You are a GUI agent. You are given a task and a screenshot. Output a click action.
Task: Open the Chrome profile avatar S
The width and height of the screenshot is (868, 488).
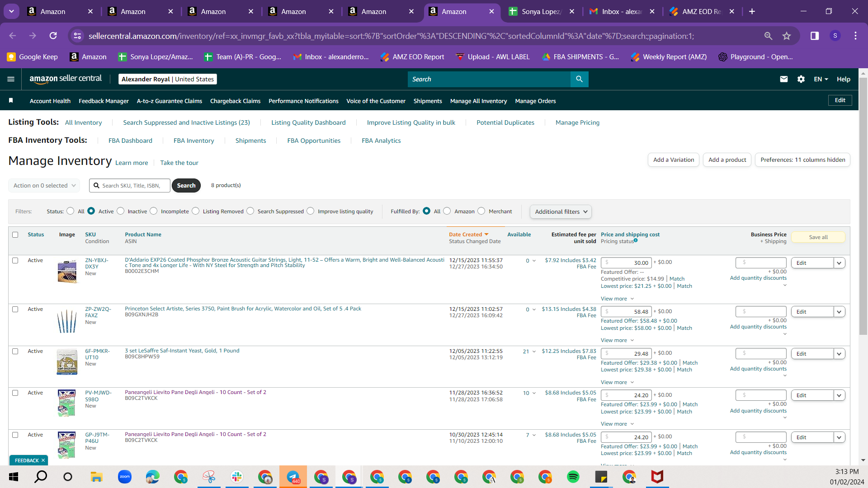click(x=835, y=36)
